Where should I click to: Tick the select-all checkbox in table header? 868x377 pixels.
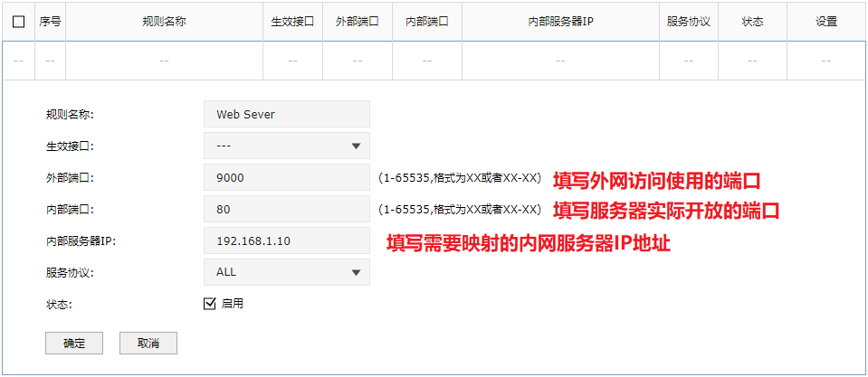18,22
